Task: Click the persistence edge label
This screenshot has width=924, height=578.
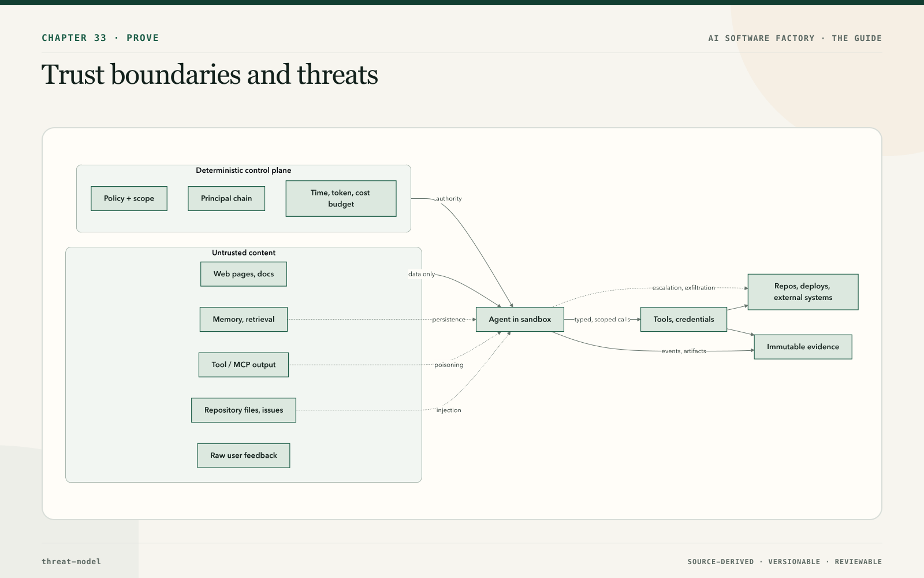Action: 449,320
